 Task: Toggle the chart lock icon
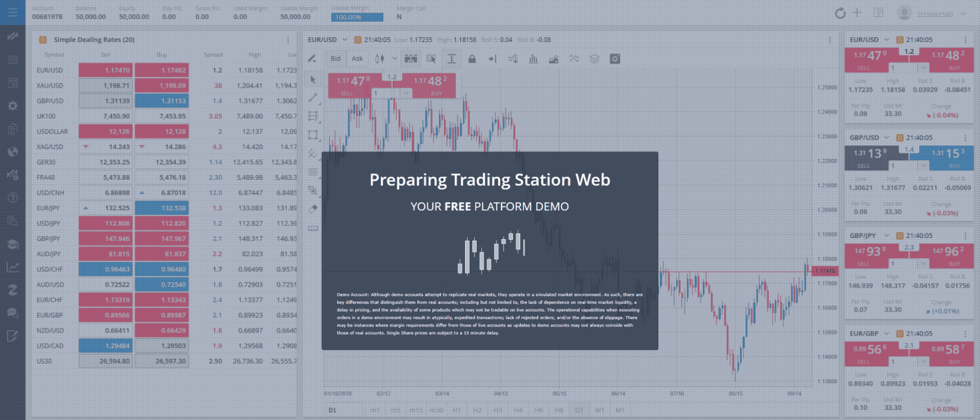[x=472, y=59]
